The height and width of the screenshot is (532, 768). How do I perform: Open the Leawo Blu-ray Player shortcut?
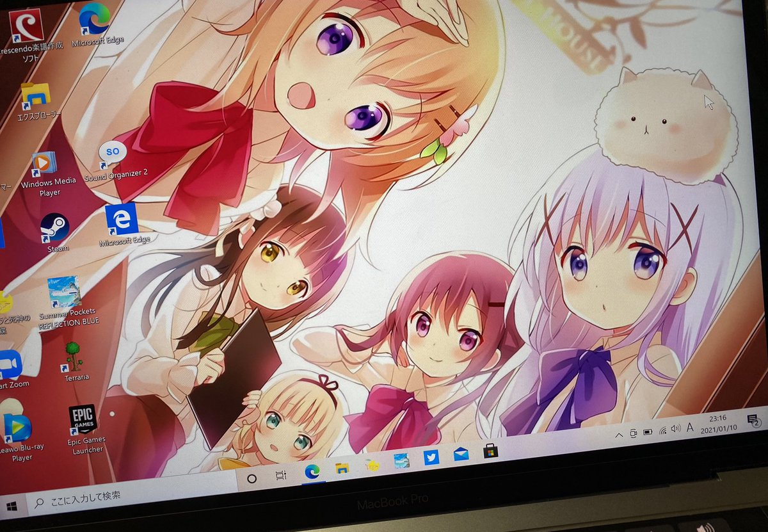19,438
